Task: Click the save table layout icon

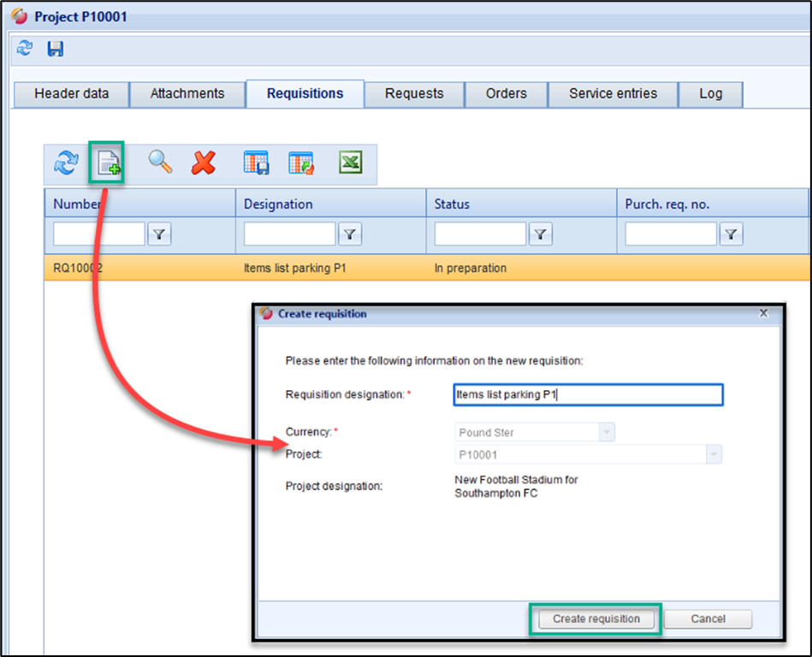Action: click(256, 163)
